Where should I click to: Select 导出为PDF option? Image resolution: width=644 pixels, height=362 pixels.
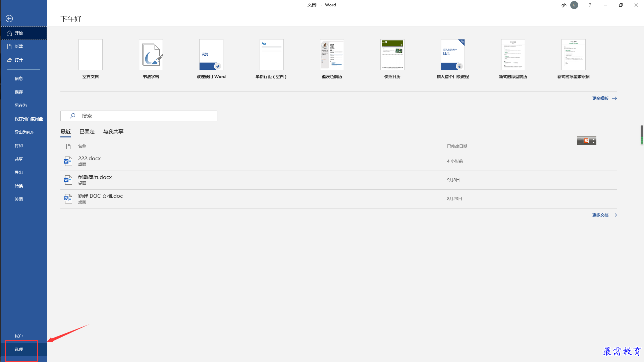point(23,132)
